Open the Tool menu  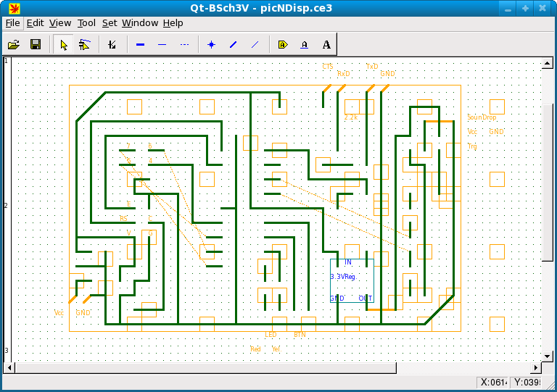click(86, 23)
